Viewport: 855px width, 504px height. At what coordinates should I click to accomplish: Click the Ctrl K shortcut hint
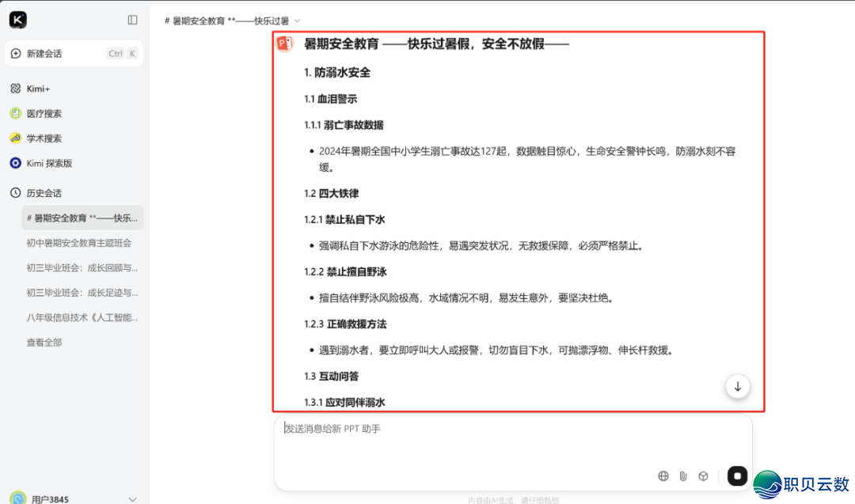coord(122,53)
